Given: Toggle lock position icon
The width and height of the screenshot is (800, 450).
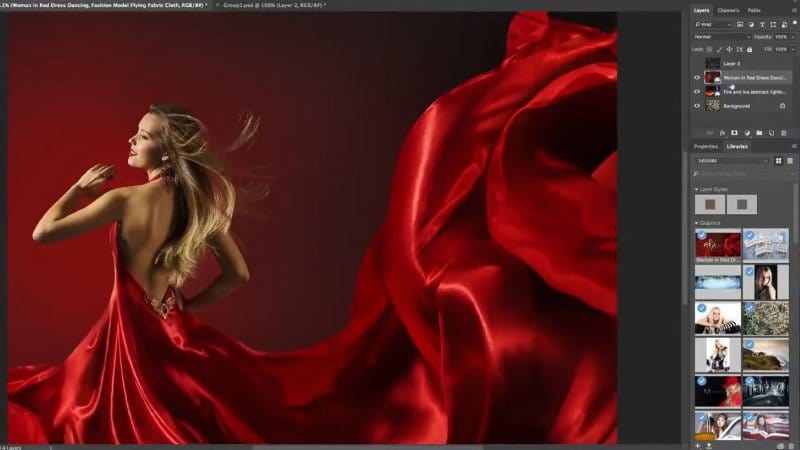Looking at the screenshot, I should (729, 49).
